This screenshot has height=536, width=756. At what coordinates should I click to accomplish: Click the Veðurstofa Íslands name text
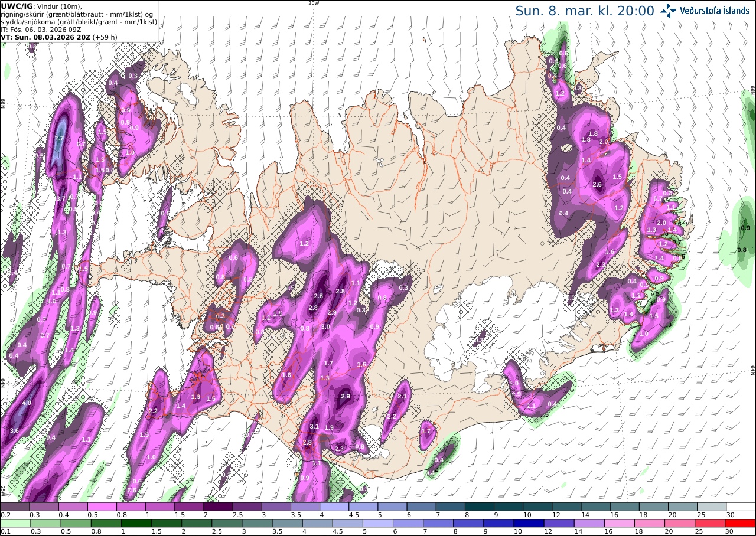coord(715,11)
